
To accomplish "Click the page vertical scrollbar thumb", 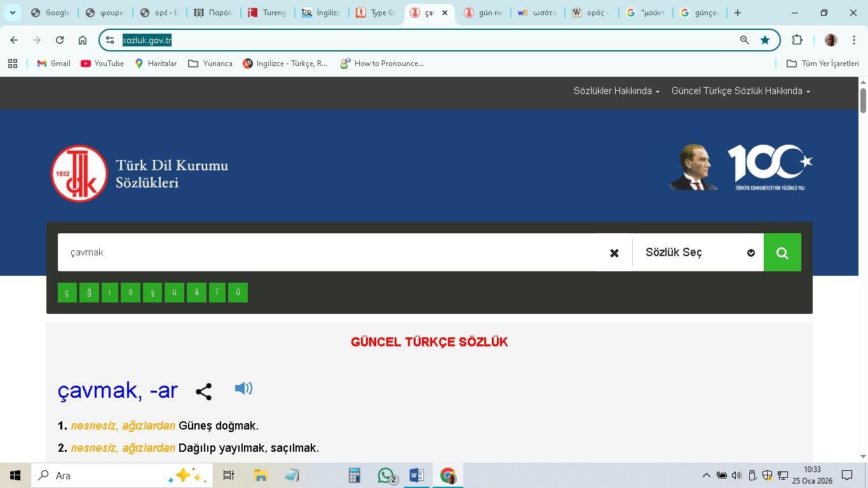I will (863, 100).
